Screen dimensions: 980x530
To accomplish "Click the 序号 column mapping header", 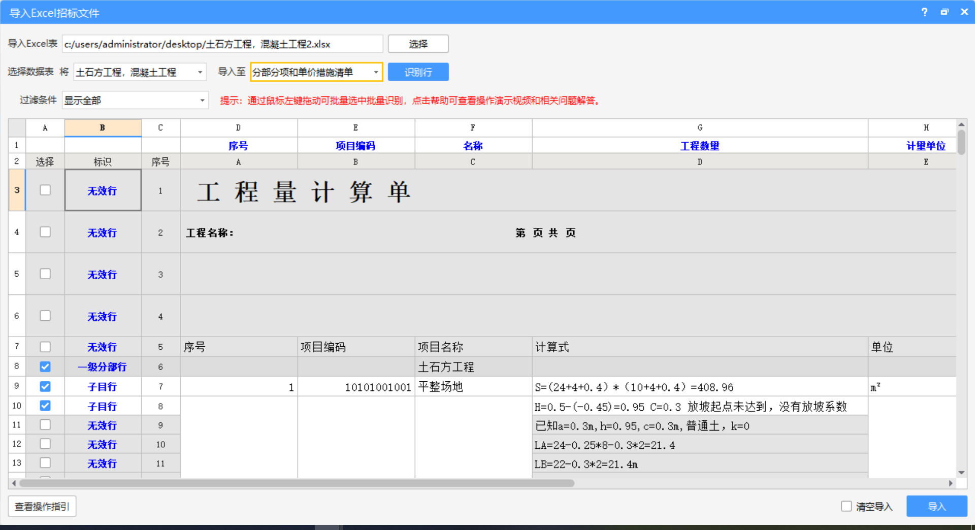I will [238, 146].
